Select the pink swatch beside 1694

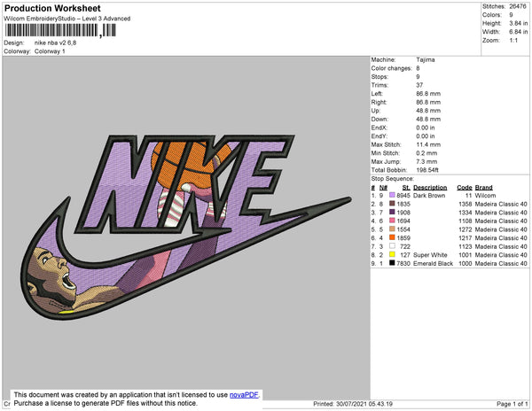point(392,221)
